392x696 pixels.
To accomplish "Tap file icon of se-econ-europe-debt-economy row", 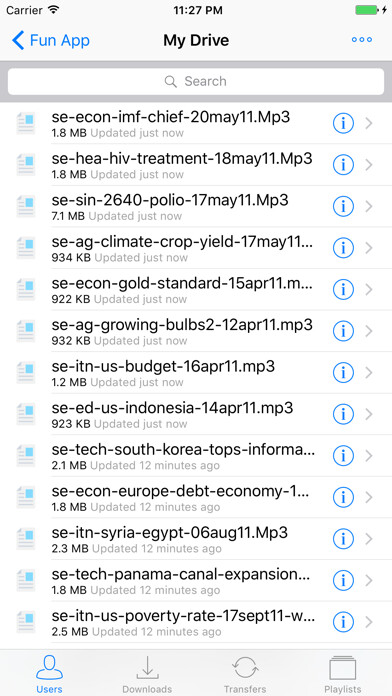I will [x=26, y=497].
